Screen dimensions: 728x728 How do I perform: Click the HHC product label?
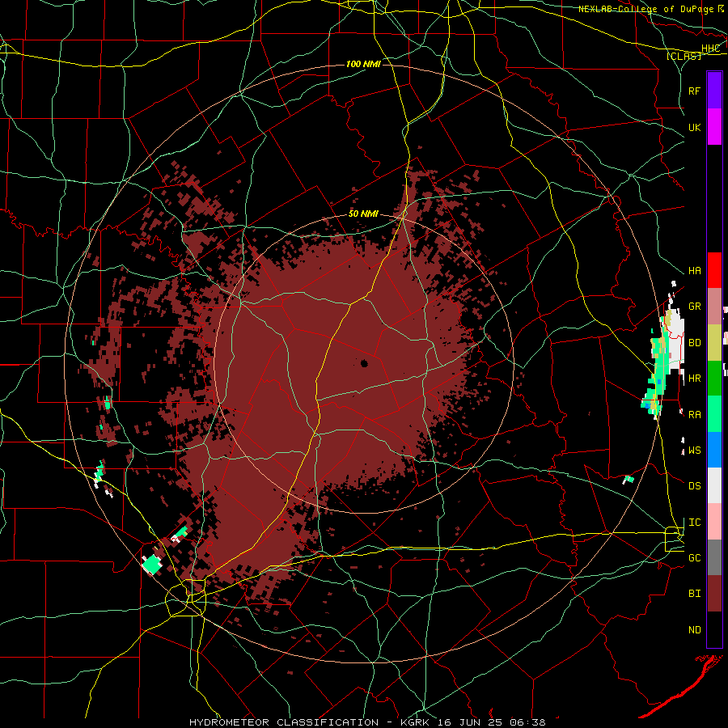click(710, 49)
